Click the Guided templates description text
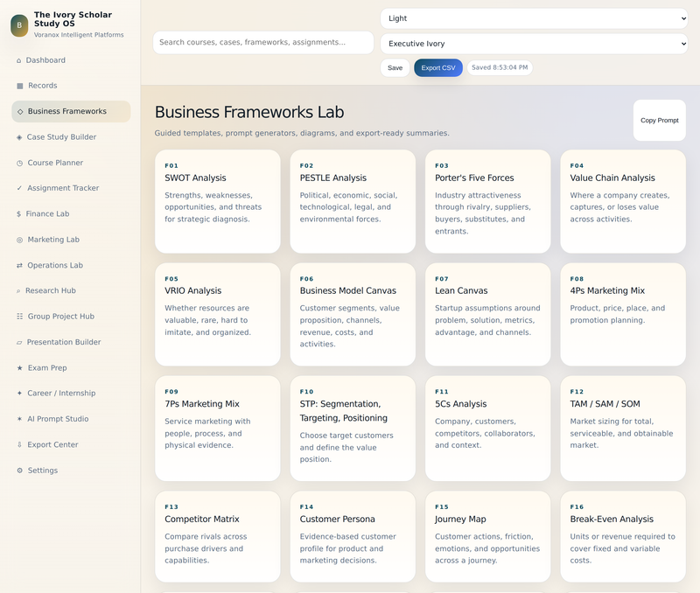This screenshot has height=593, width=700. tap(302, 133)
